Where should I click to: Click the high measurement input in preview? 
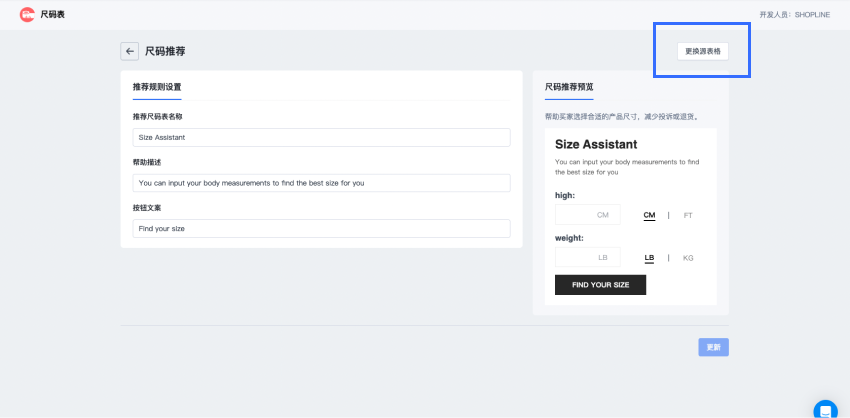(587, 215)
